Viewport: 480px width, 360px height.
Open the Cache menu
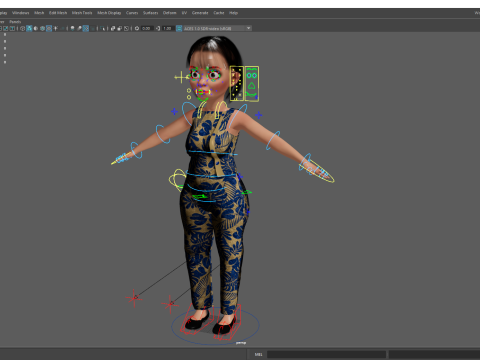click(219, 13)
